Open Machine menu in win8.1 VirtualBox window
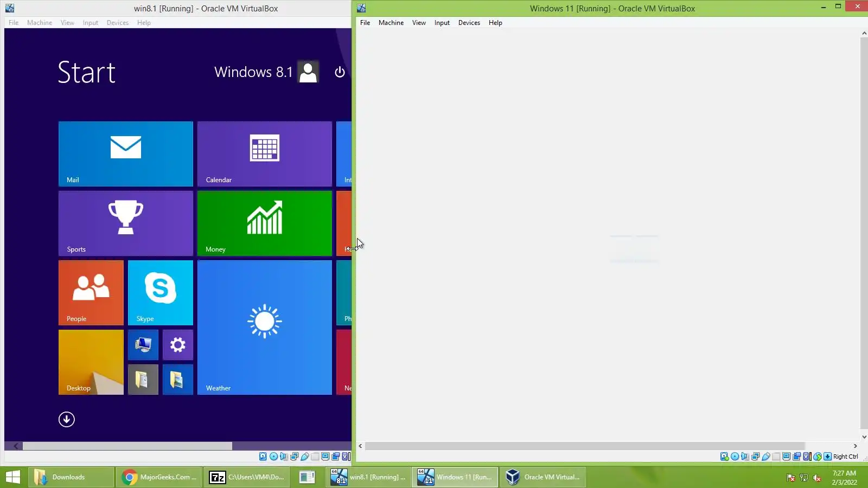Screen dimensions: 868x488 click(40, 23)
